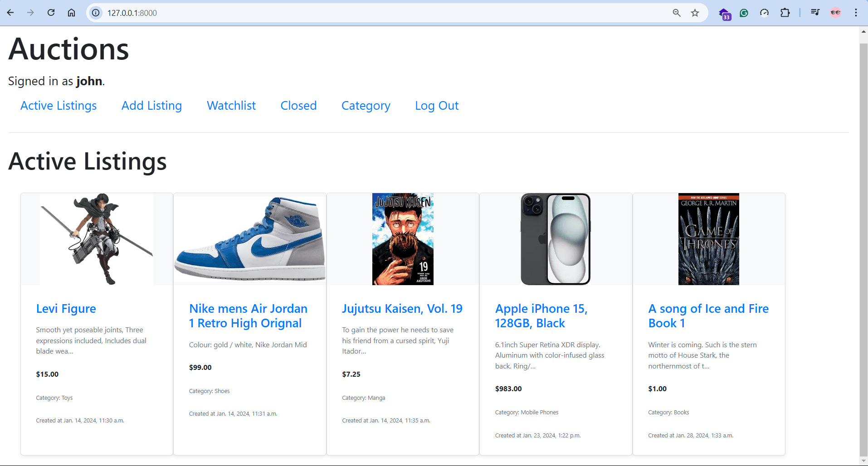Bookmark this page with star icon

point(695,13)
